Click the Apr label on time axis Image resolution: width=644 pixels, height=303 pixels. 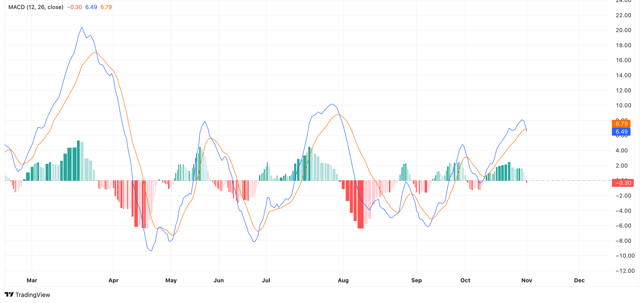point(113,280)
